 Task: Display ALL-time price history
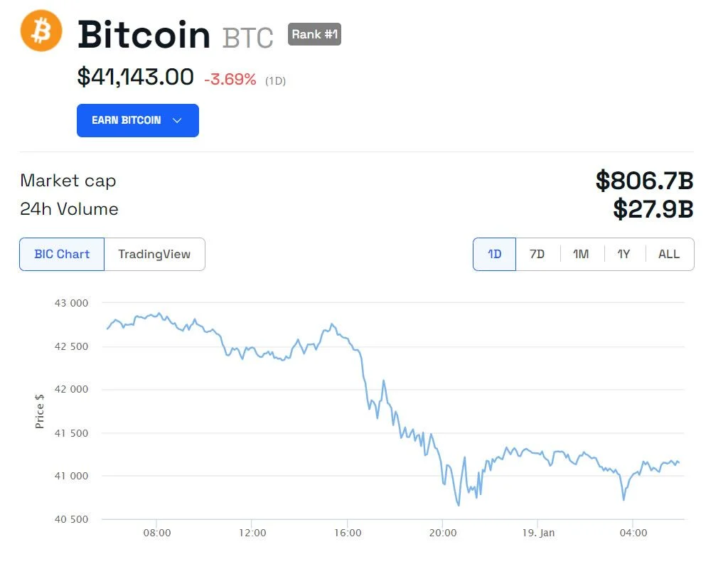(668, 254)
